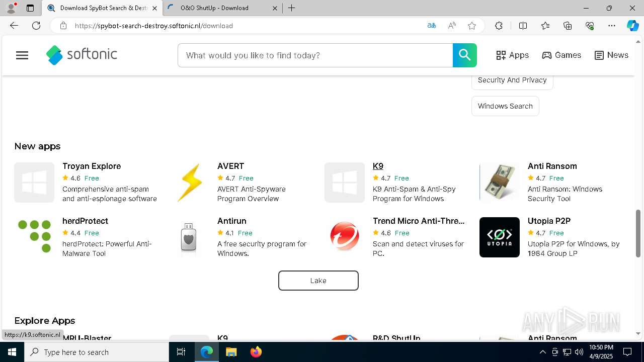Click the herdProtect green dots icon
644x362 pixels.
click(x=34, y=237)
